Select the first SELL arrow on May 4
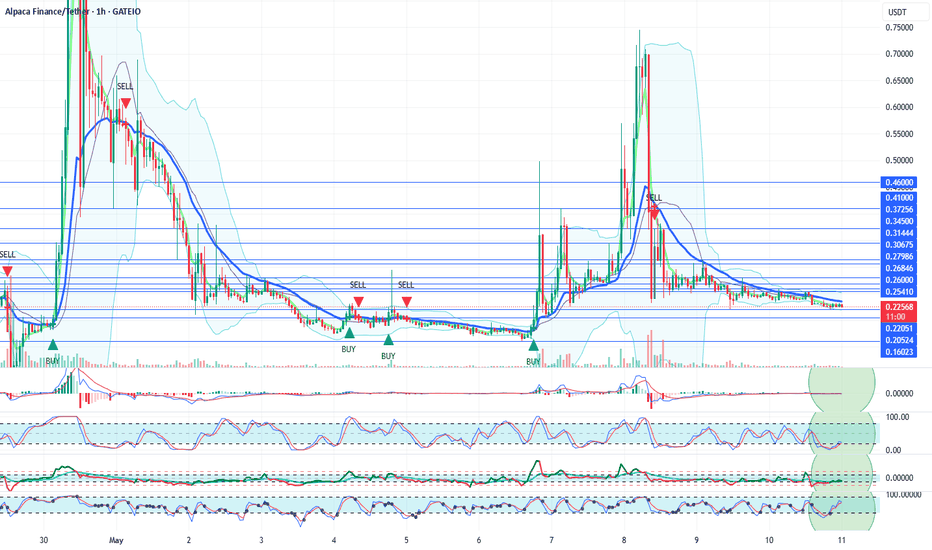Screen dimensions: 932x550 click(358, 301)
